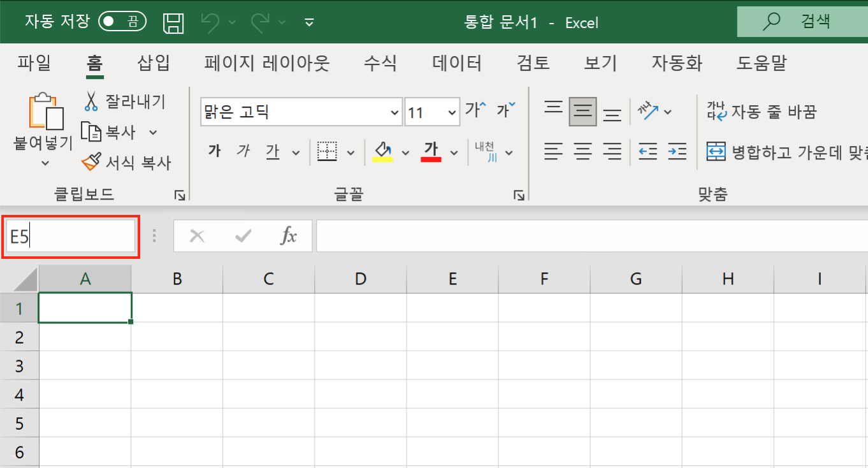The width and height of the screenshot is (868, 468).
Task: Select the 홈 (Home) tab
Action: [x=95, y=63]
